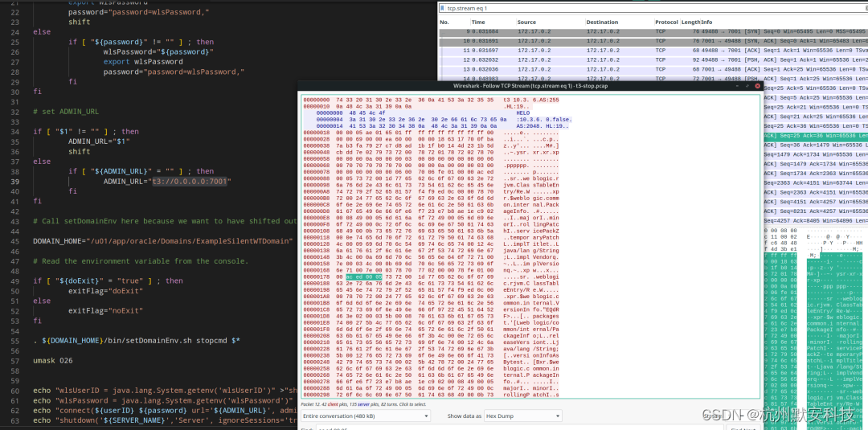Select packet 11 ACK row in packet list
Screen dimensions: 868x430
653,50
